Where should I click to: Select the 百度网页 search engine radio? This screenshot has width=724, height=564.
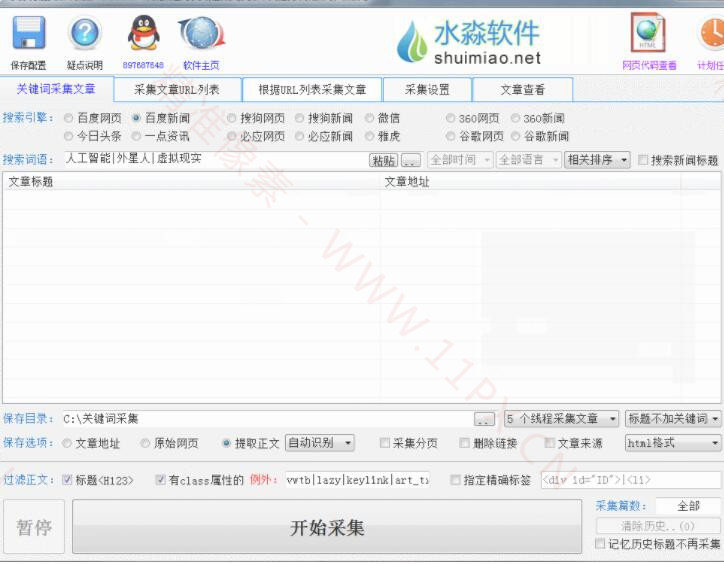(x=69, y=118)
